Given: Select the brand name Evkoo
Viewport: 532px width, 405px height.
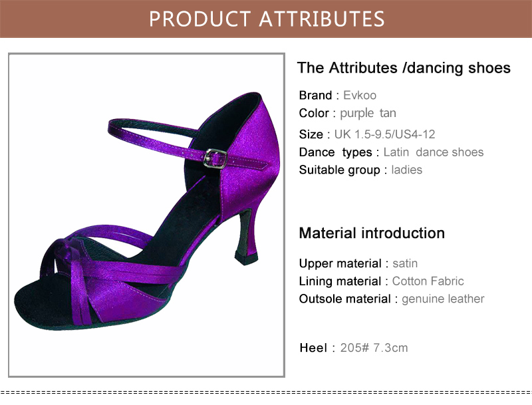Looking at the screenshot, I should [360, 96].
